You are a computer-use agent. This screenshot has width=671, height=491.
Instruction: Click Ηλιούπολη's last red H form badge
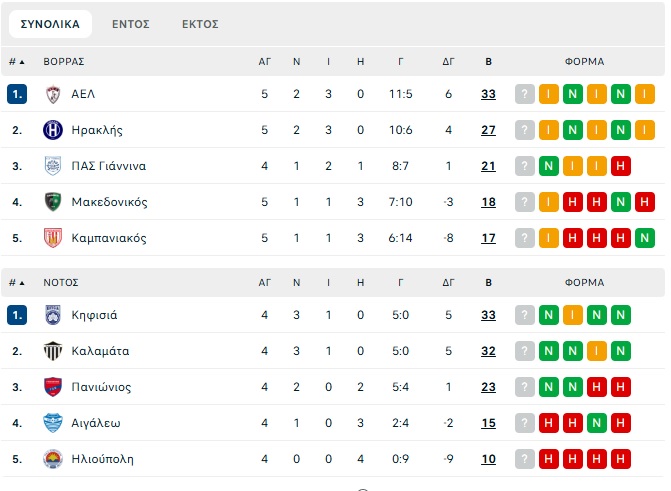pyautogui.click(x=621, y=459)
